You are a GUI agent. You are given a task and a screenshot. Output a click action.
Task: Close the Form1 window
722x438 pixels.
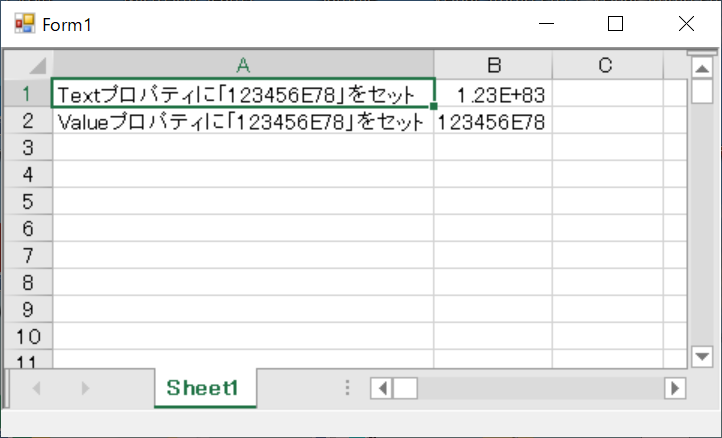pos(686,24)
